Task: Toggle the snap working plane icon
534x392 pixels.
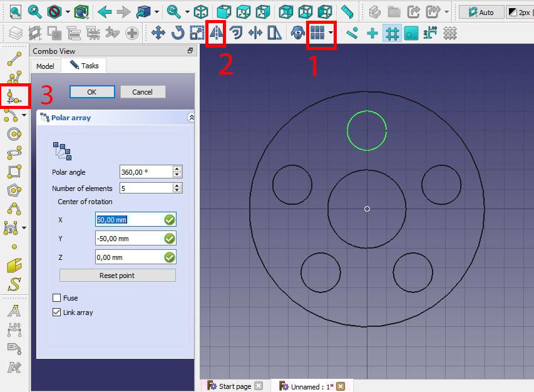Action: (x=411, y=33)
